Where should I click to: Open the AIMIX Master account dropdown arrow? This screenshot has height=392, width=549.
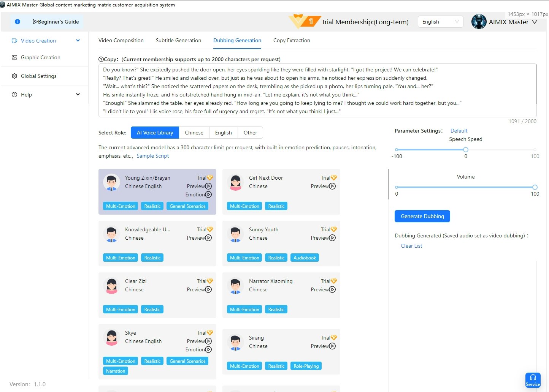(x=535, y=22)
